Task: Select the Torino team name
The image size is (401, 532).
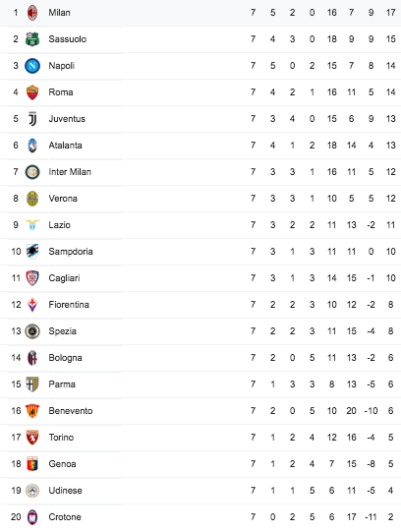Action: [61, 438]
